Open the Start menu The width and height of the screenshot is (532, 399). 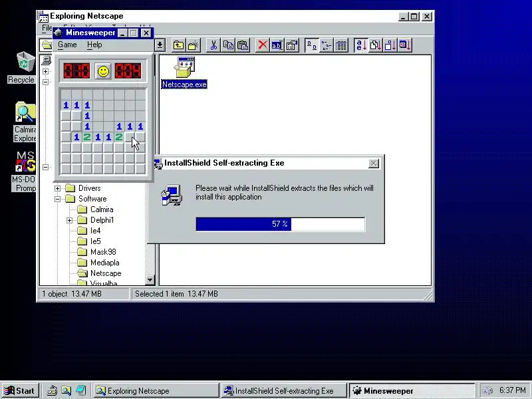point(20,391)
